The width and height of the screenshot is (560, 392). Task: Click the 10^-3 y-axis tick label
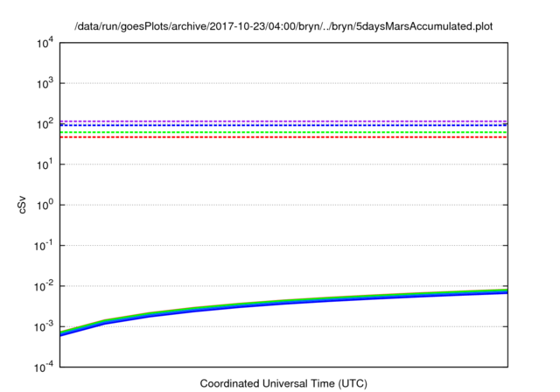(x=44, y=327)
